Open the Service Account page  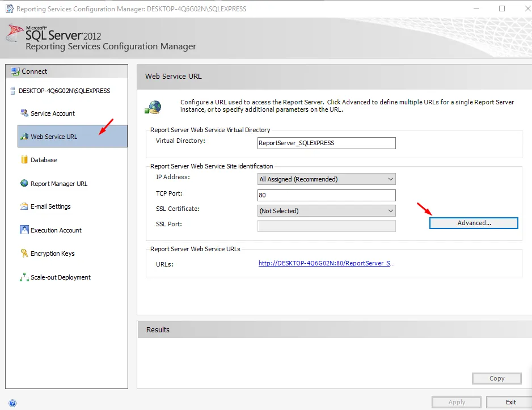(53, 113)
